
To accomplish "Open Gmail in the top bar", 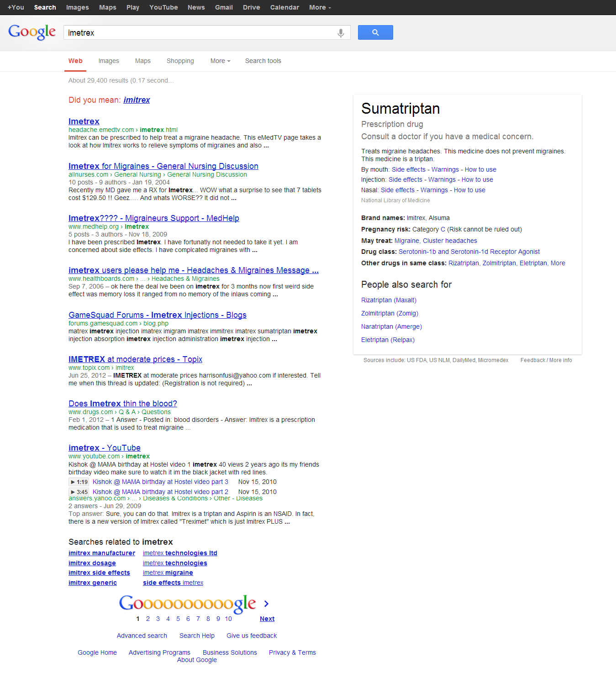I will pyautogui.click(x=224, y=7).
